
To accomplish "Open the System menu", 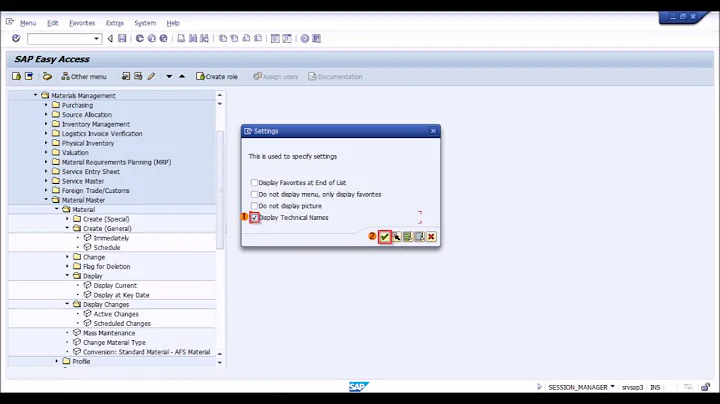I will click(145, 23).
